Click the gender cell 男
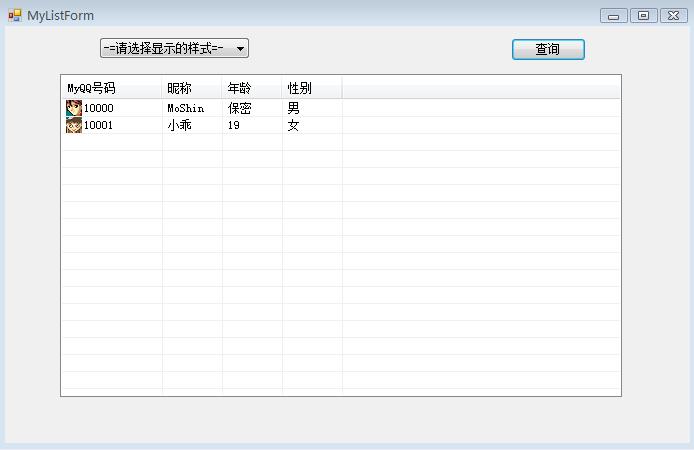This screenshot has width=694, height=450. tap(293, 108)
